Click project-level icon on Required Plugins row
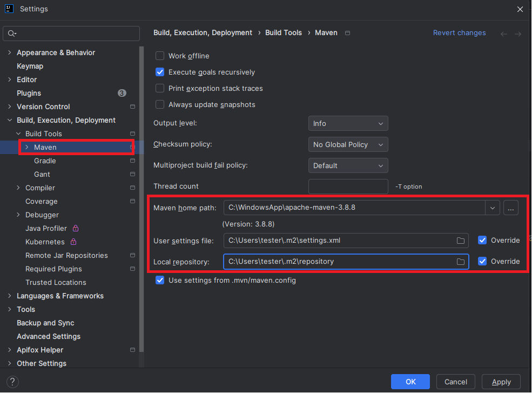 click(x=133, y=269)
